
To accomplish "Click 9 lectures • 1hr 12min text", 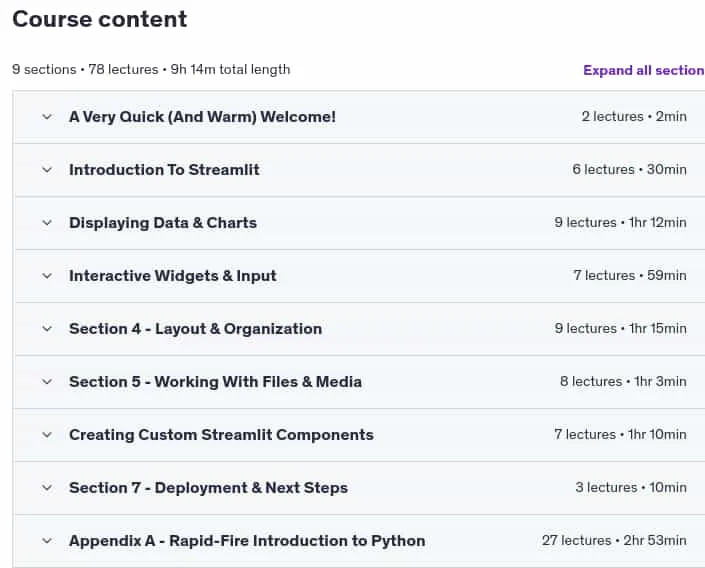I will coord(620,223).
